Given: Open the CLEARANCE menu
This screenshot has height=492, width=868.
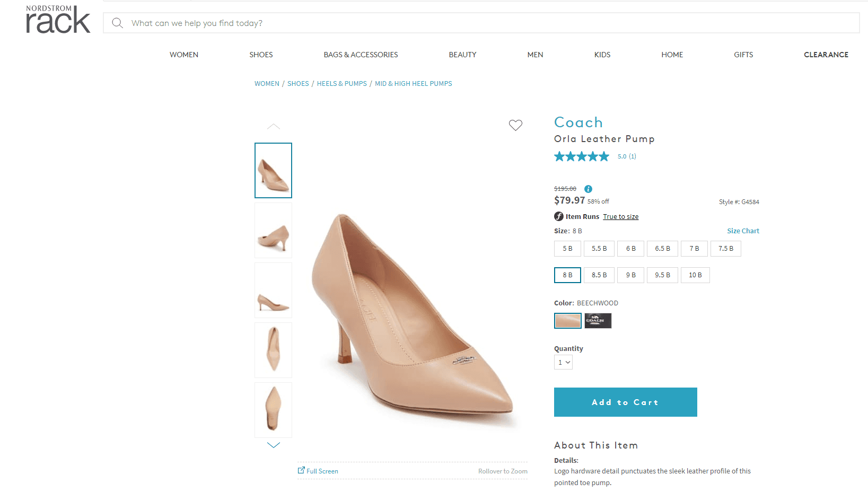Looking at the screenshot, I should (x=826, y=55).
